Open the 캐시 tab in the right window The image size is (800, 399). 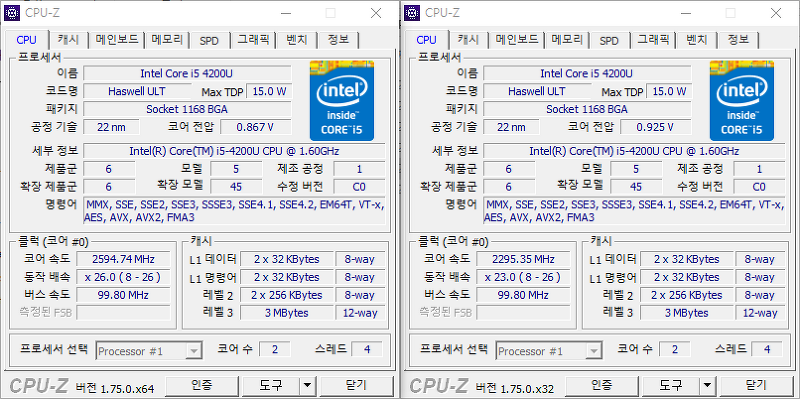pyautogui.click(x=468, y=40)
